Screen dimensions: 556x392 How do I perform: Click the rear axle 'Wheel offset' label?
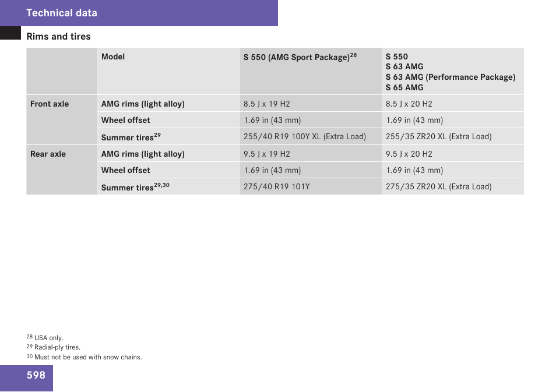pos(125,170)
